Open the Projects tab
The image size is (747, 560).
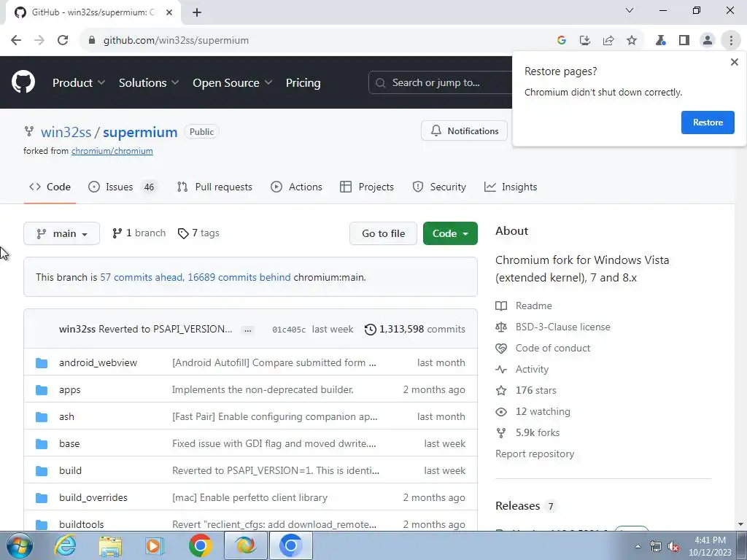(x=367, y=187)
